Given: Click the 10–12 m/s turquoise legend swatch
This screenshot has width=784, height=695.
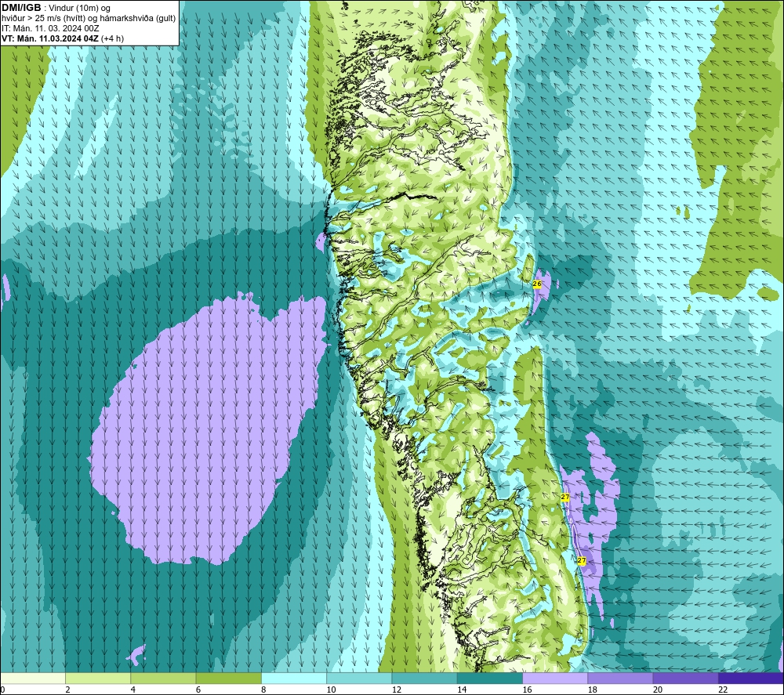Looking at the screenshot, I should 359,678.
